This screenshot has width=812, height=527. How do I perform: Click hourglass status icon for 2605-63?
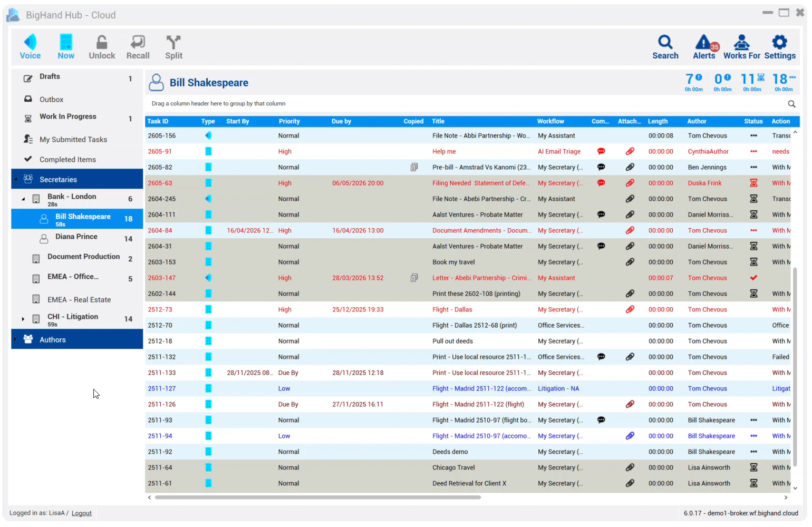754,183
